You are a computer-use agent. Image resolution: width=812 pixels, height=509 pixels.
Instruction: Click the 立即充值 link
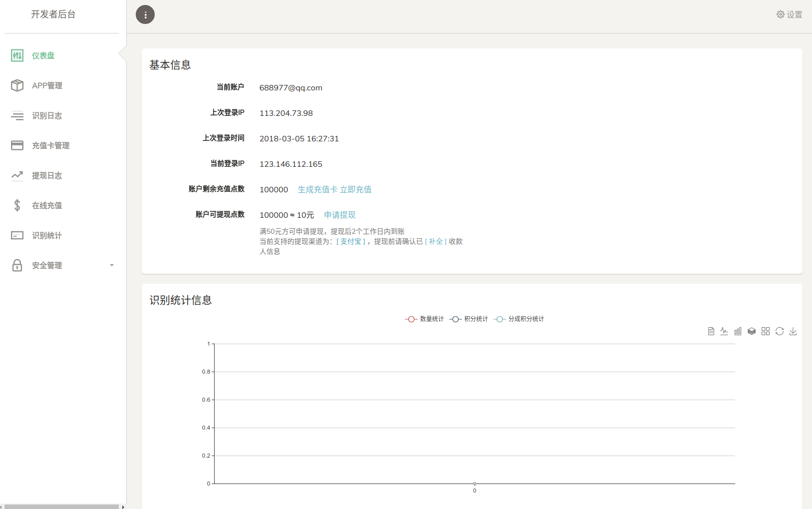pyautogui.click(x=355, y=189)
